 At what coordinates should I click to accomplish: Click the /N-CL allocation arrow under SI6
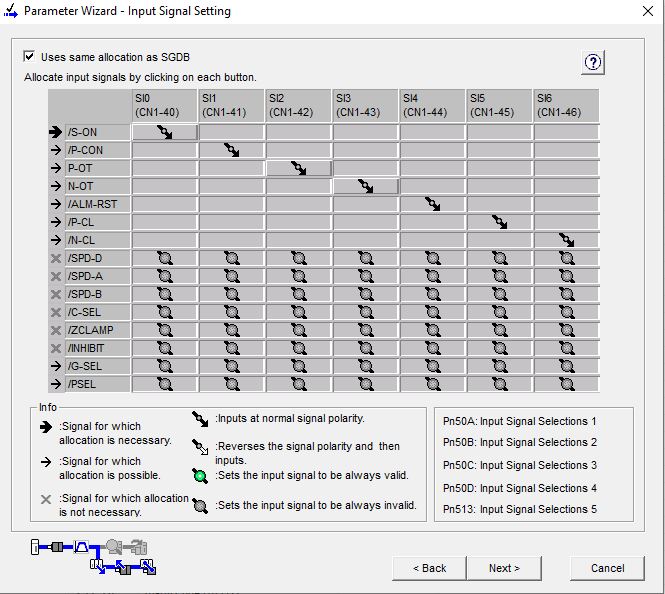point(567,240)
